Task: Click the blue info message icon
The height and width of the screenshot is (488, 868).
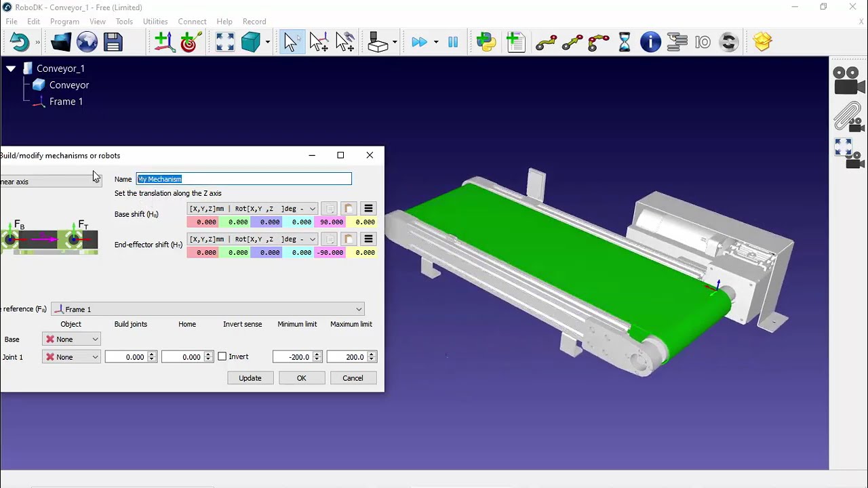Action: coord(650,42)
